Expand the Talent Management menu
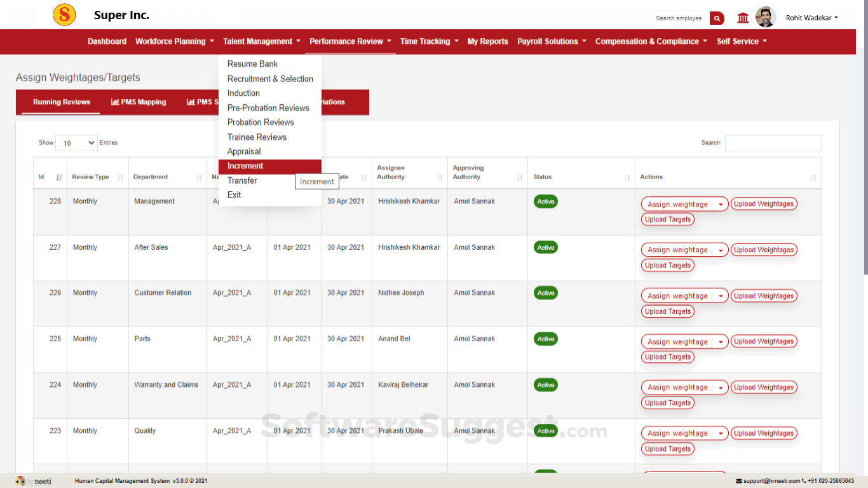The height and width of the screenshot is (488, 868). tap(262, 41)
